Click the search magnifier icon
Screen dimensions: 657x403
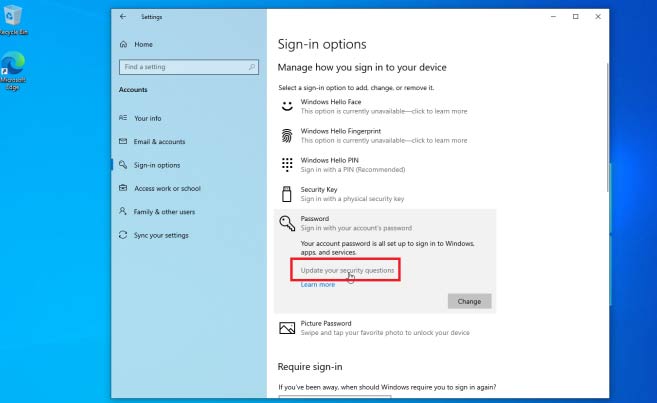tap(252, 67)
